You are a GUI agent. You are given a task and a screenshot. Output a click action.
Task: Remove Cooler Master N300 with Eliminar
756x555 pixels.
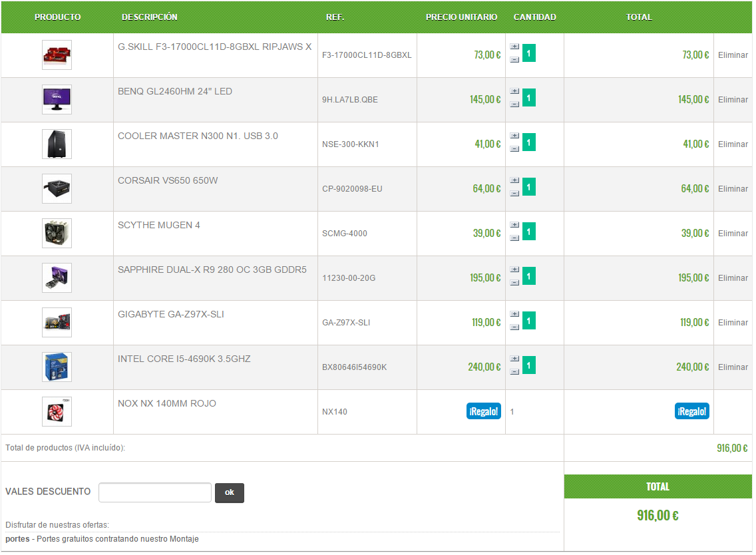point(733,144)
